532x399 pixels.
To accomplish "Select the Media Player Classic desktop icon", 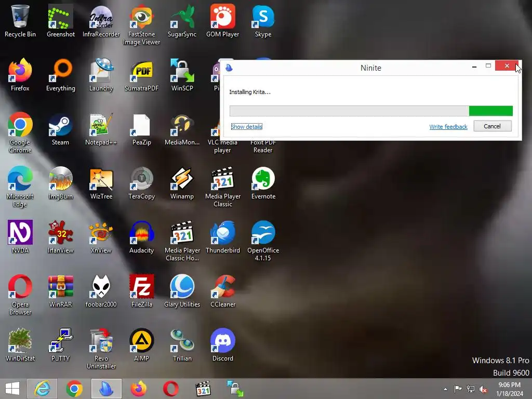I will (222, 187).
